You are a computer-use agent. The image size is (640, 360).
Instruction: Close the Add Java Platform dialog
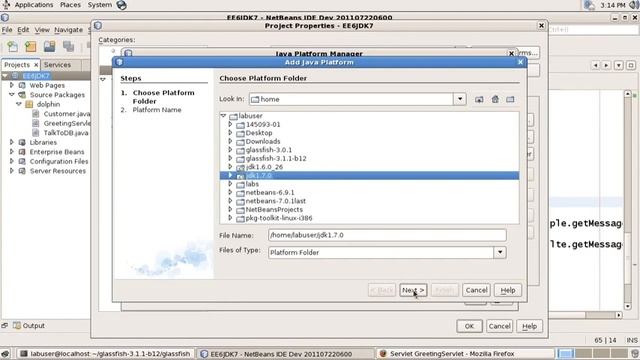(520, 62)
